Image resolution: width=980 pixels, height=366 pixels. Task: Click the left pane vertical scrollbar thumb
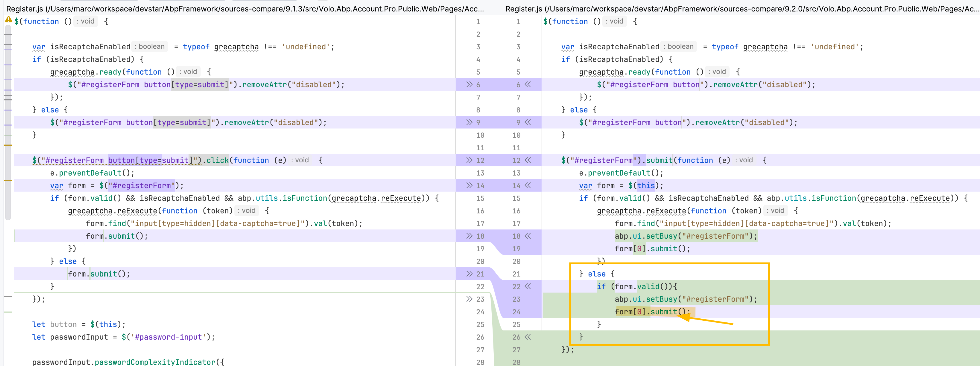tap(8, 122)
